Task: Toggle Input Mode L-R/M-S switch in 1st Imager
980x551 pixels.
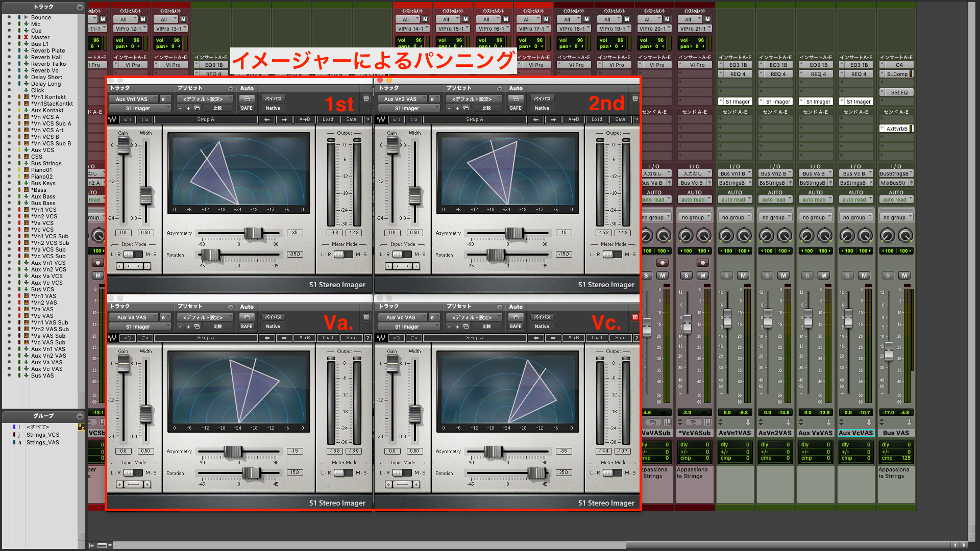Action: 133,255
